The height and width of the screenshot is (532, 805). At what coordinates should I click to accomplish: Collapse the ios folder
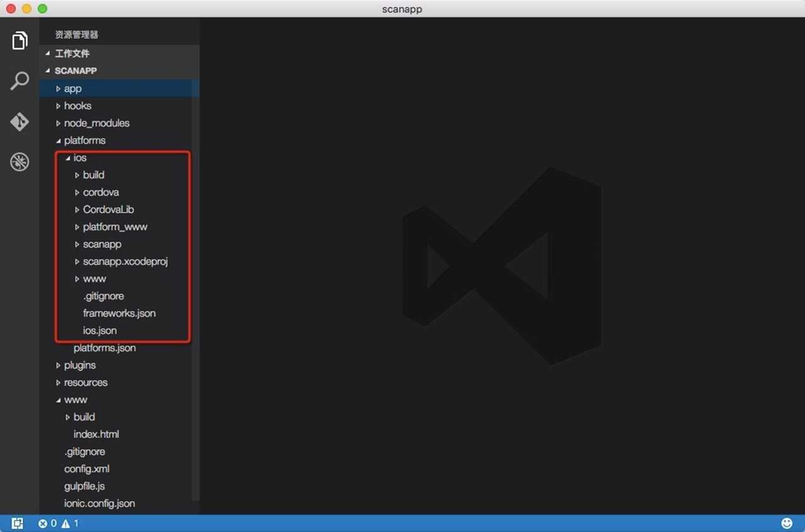coord(119,158)
